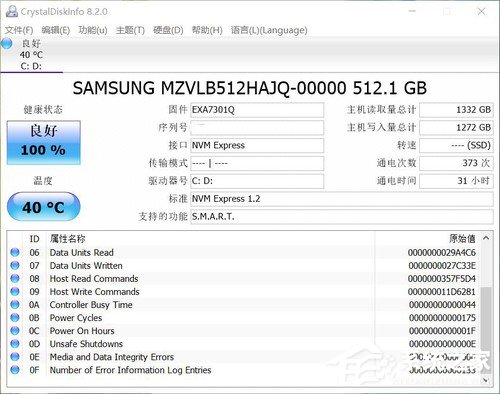Select the Controller Busy Time row text
This screenshot has height=394, width=500.
tap(91, 305)
